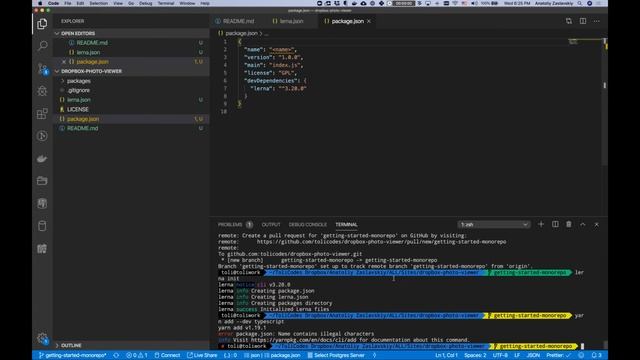This screenshot has width=640, height=360.
Task: Click Prettier status bar item
Action: point(558,355)
